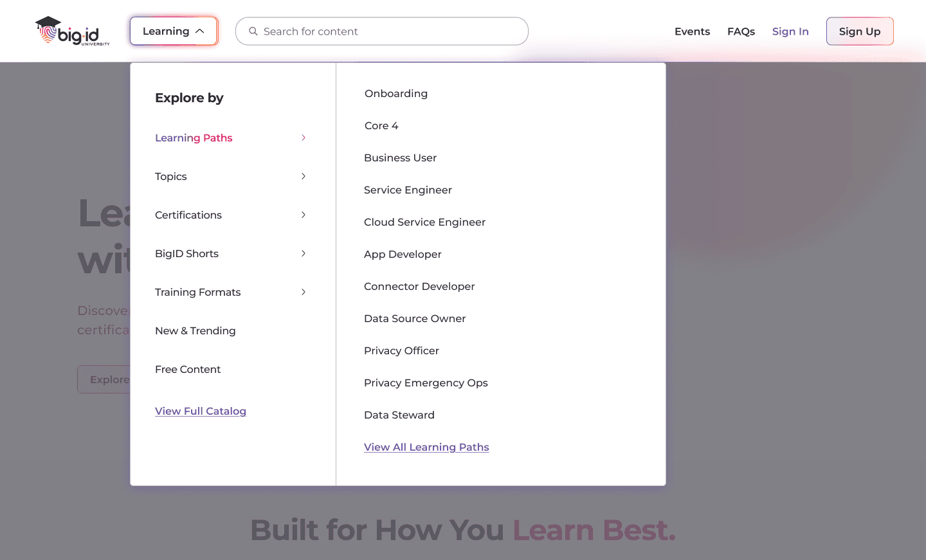Click the Search for content field
This screenshot has width=926, height=560.
[x=382, y=32]
